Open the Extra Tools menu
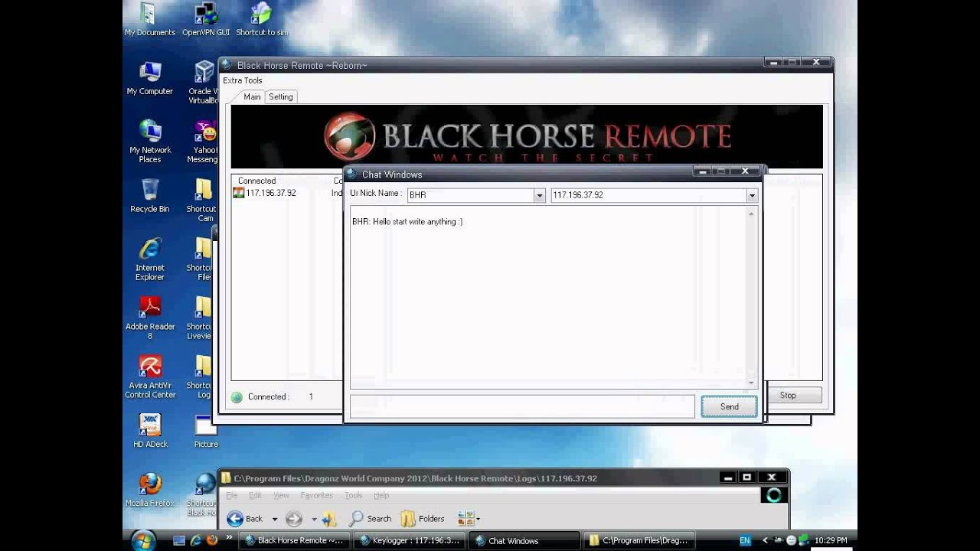980x551 pixels. [x=242, y=80]
